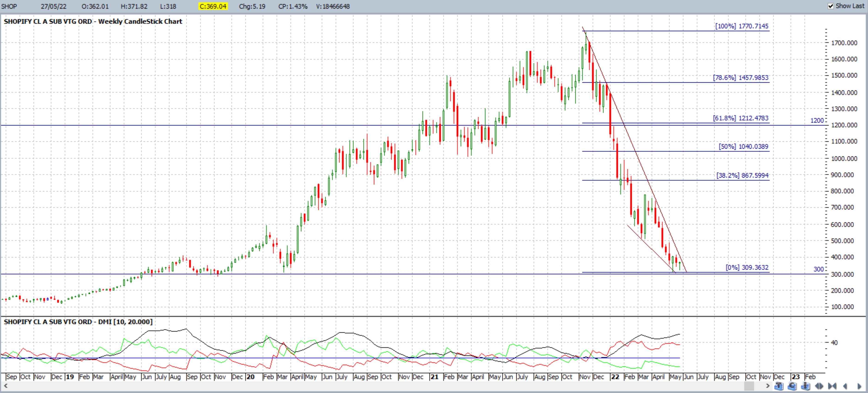Toggle the Show Last checkbox
Image resolution: width=868 pixels, height=393 pixels.
click(x=831, y=6)
